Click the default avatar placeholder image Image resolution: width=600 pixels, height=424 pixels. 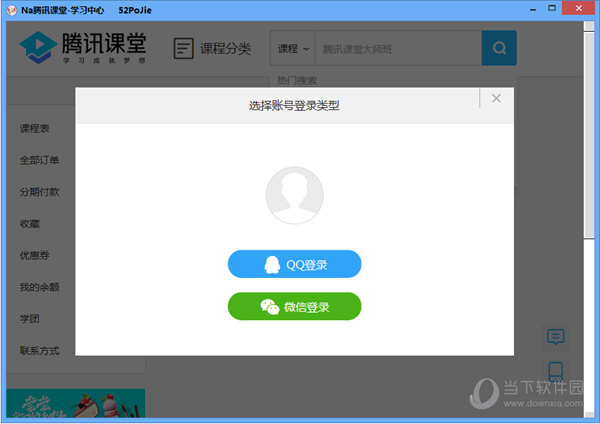click(x=294, y=195)
